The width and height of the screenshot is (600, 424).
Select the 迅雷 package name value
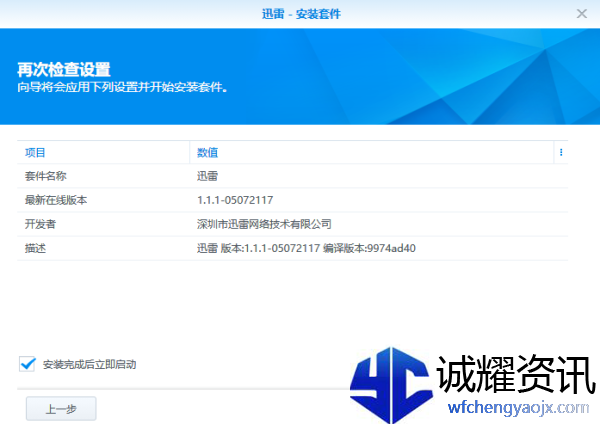(x=207, y=176)
